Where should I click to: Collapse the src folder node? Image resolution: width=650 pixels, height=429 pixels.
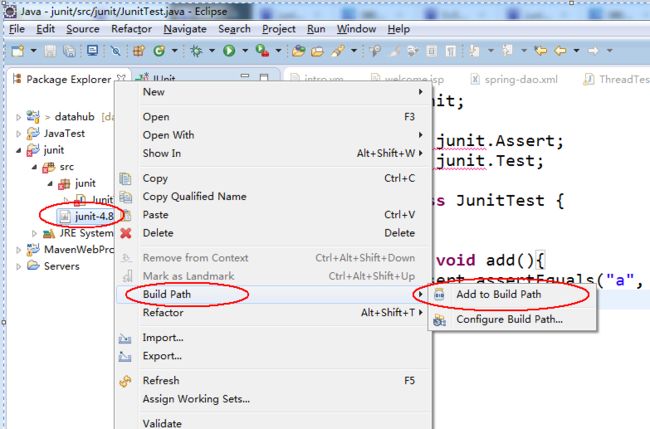[x=34, y=167]
